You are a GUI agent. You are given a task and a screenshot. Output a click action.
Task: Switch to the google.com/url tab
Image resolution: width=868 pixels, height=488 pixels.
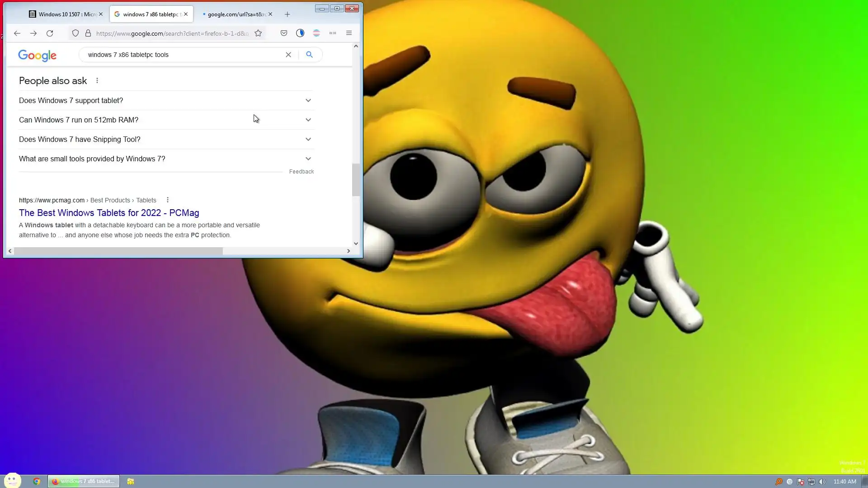pyautogui.click(x=235, y=14)
